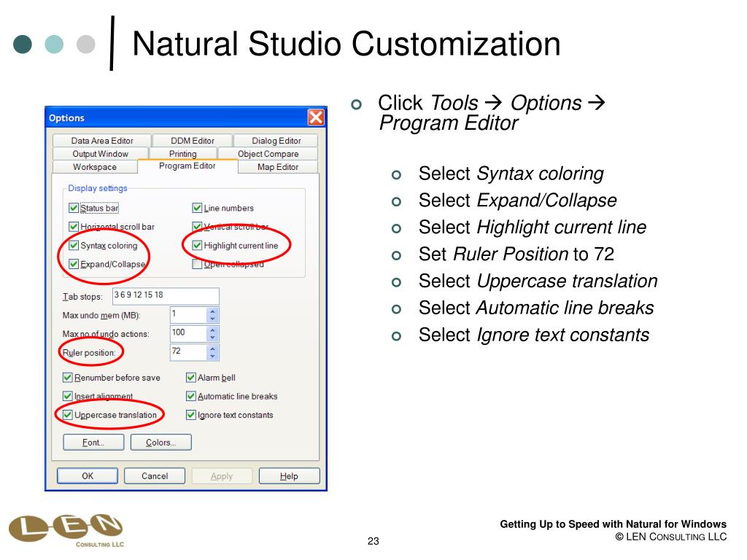Viewport: 747px width, 560px height.
Task: Click the Ruler position value field
Action: pos(188,352)
